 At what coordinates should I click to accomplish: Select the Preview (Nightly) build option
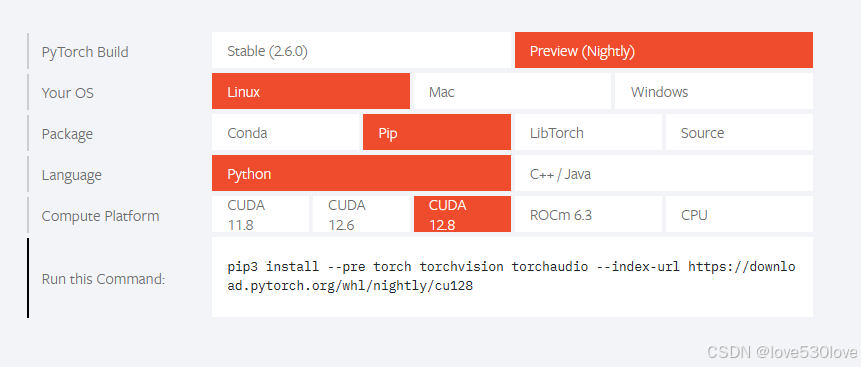(x=664, y=50)
